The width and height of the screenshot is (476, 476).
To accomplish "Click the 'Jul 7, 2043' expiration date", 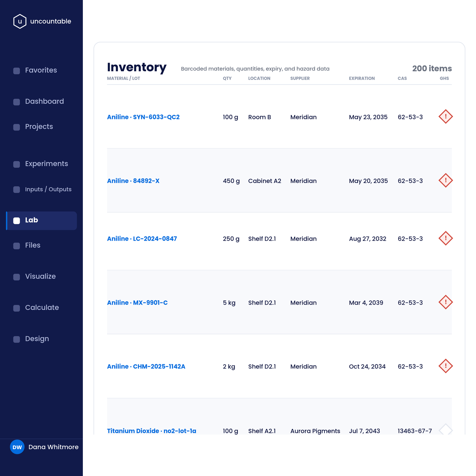I will (365, 431).
